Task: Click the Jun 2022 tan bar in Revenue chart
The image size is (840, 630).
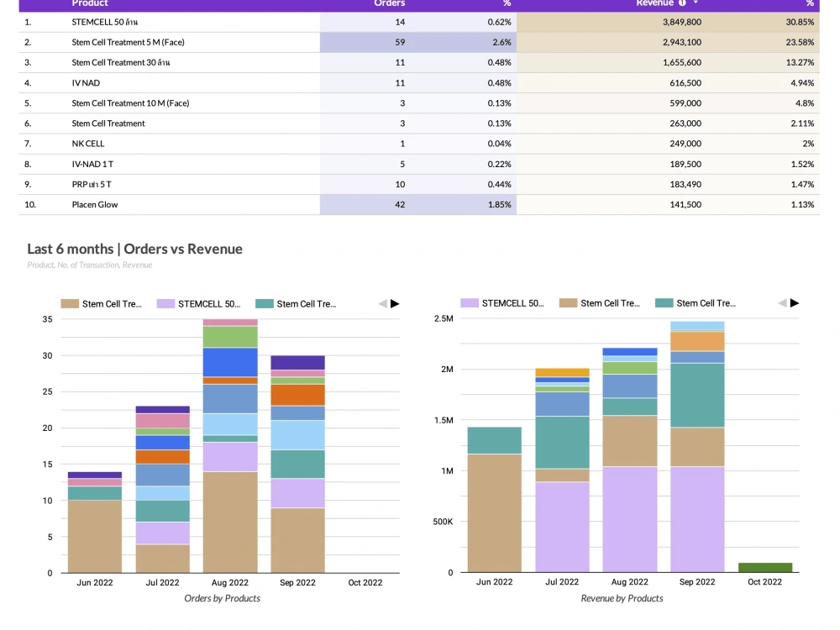Action: 495,513
